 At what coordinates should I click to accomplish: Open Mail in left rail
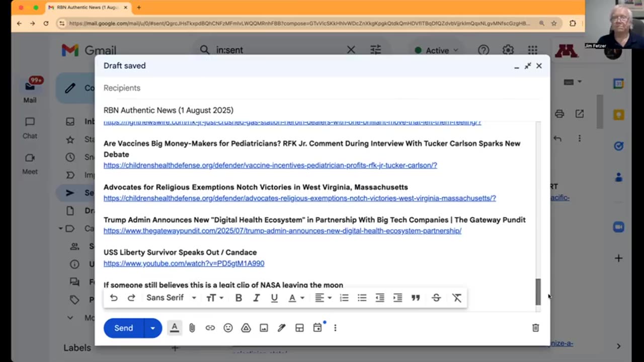[30, 90]
